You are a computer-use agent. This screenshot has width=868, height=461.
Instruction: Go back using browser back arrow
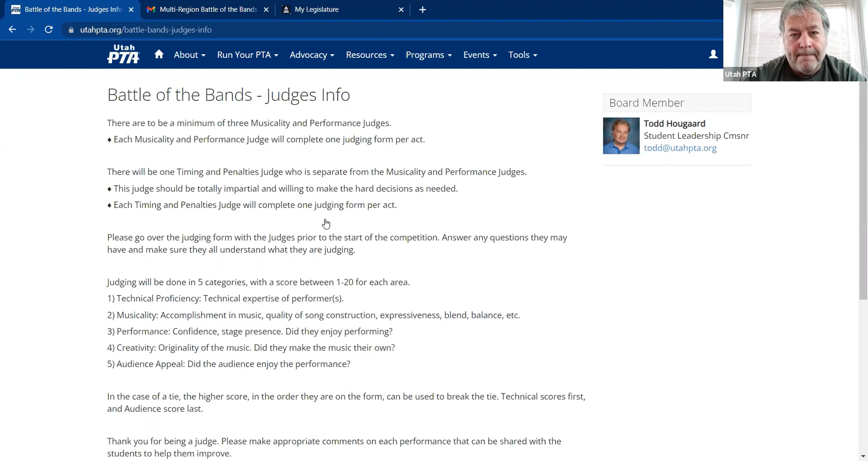[x=12, y=30]
